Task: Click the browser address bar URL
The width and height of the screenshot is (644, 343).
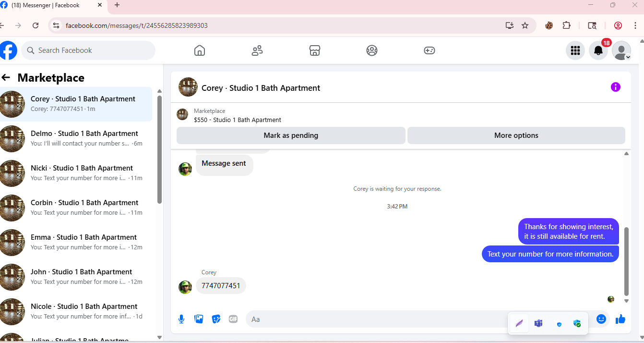Action: pyautogui.click(x=137, y=25)
